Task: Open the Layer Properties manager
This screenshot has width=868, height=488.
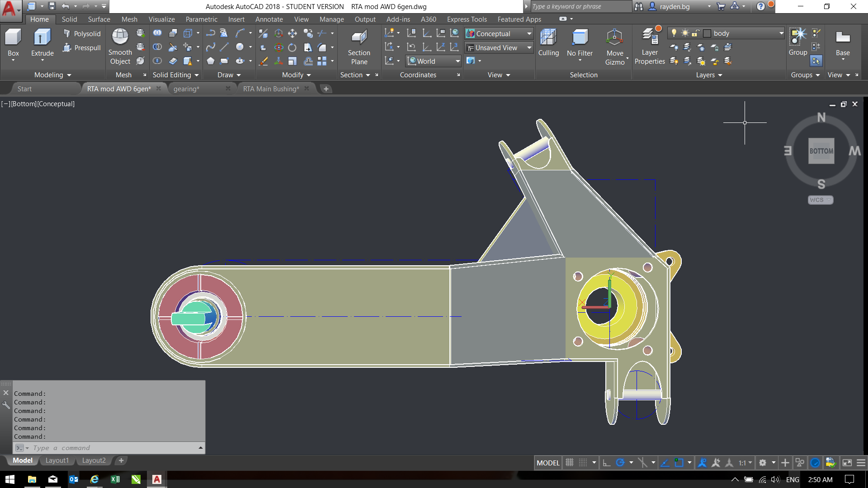Action: [650, 37]
